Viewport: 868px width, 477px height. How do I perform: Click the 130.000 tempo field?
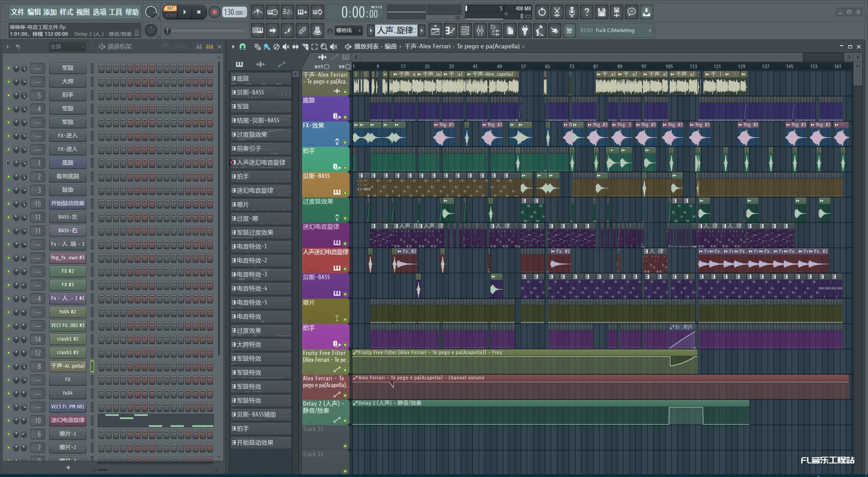click(234, 12)
